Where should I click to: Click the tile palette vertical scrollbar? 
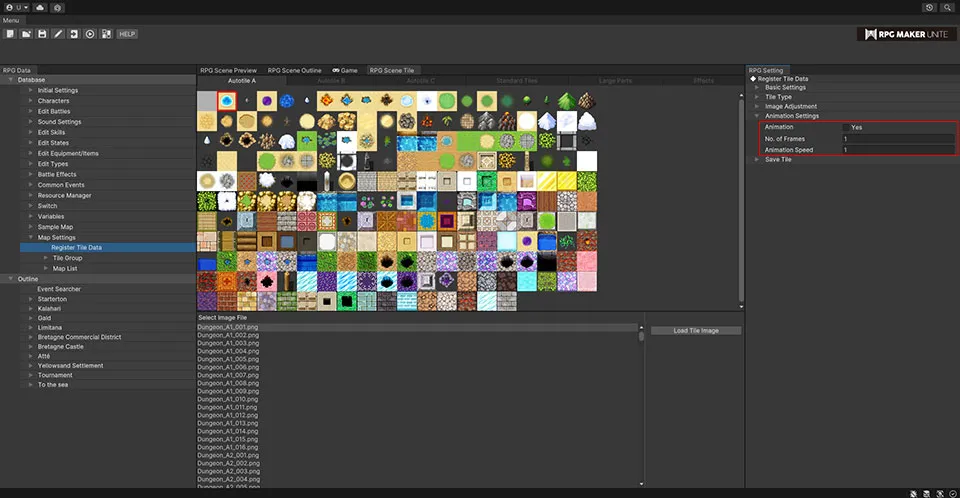(x=741, y=200)
